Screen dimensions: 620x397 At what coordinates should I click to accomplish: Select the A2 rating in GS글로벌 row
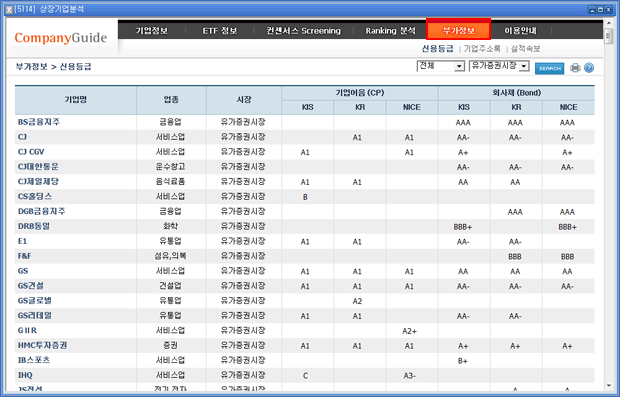tap(357, 301)
